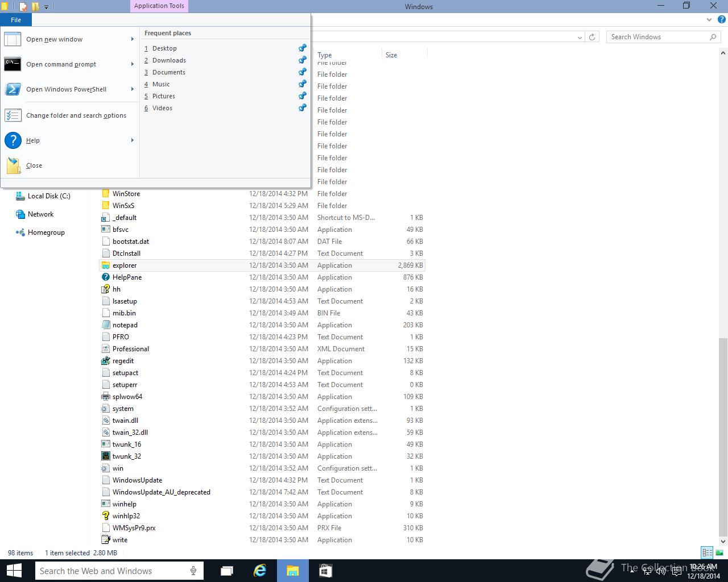The image size is (728, 582).
Task: Unpin Downloads from frequent places
Action: click(x=303, y=60)
